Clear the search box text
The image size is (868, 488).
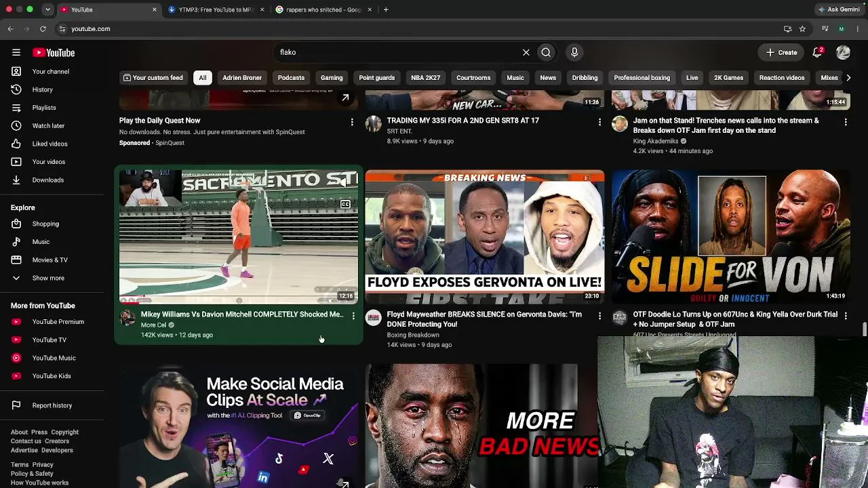pos(526,52)
